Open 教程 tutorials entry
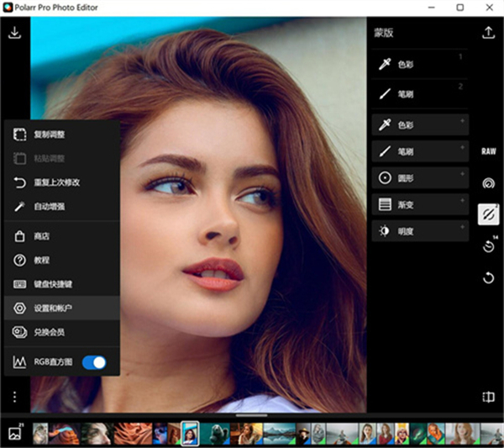The height and width of the screenshot is (448, 504). click(62, 261)
